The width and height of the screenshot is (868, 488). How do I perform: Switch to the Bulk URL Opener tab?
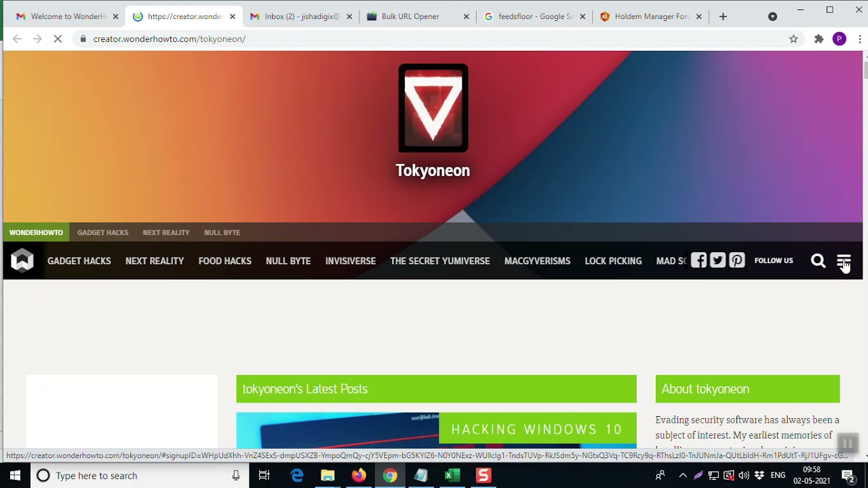tap(418, 16)
